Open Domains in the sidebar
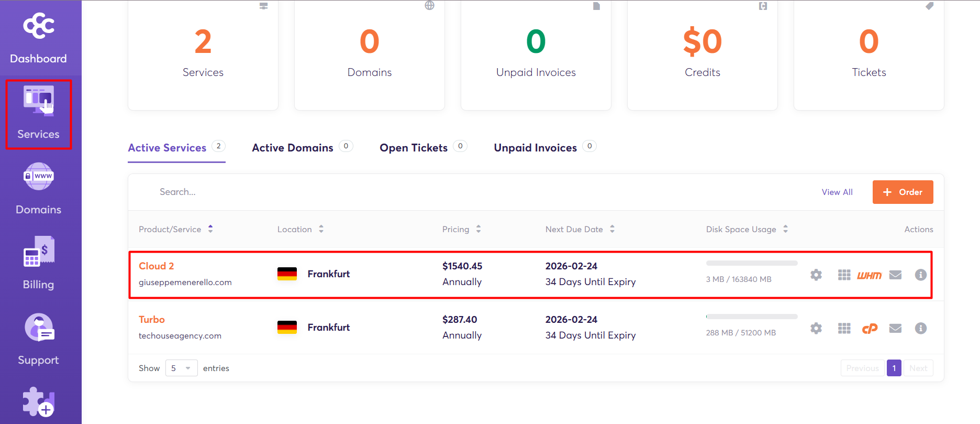This screenshot has height=424, width=980. pos(38,189)
